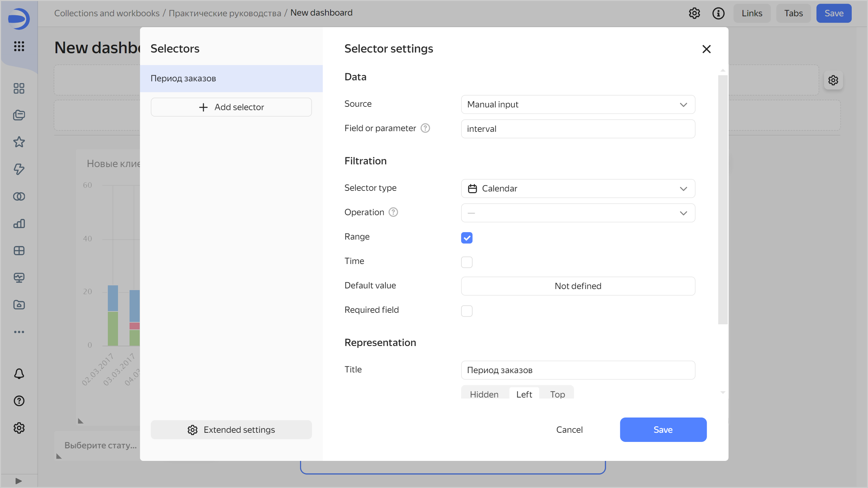The image size is (868, 488).
Task: Open the all services grid icon
Action: [19, 46]
